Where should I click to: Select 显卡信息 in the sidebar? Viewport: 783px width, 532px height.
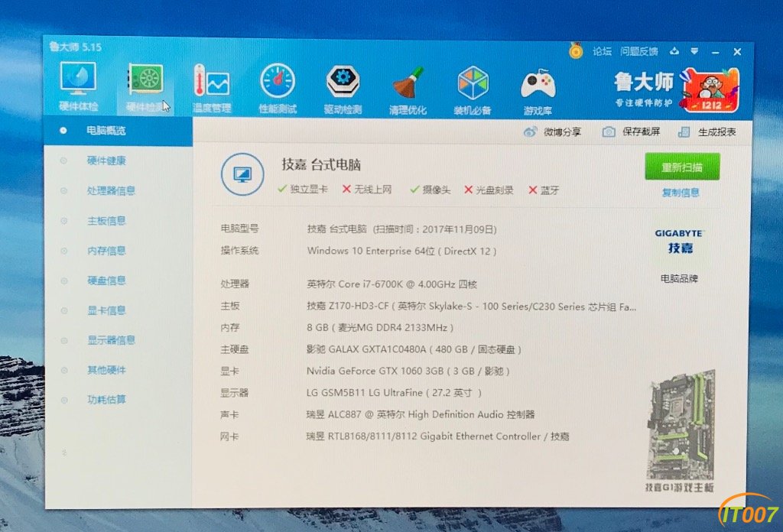[x=106, y=310]
